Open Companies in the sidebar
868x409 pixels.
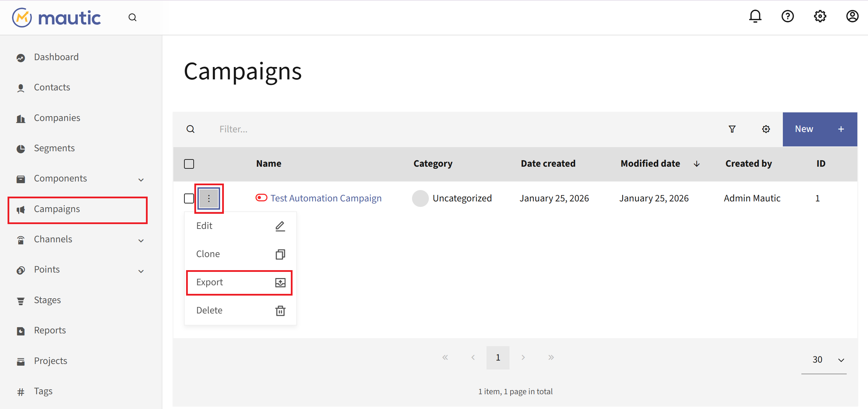click(x=57, y=118)
